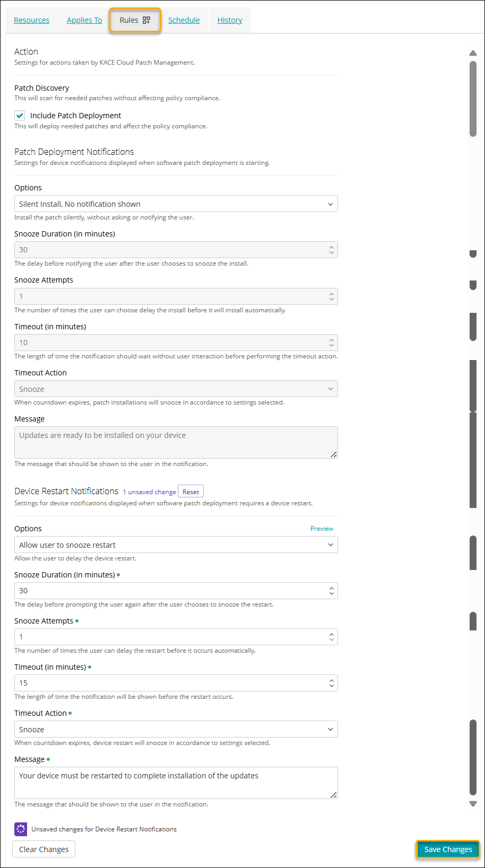Click the purple unsaved changes spinner icon
485x868 pixels.
click(x=21, y=829)
